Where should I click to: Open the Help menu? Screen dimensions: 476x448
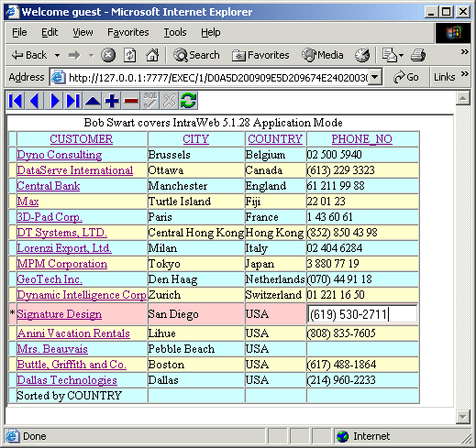pos(211,32)
